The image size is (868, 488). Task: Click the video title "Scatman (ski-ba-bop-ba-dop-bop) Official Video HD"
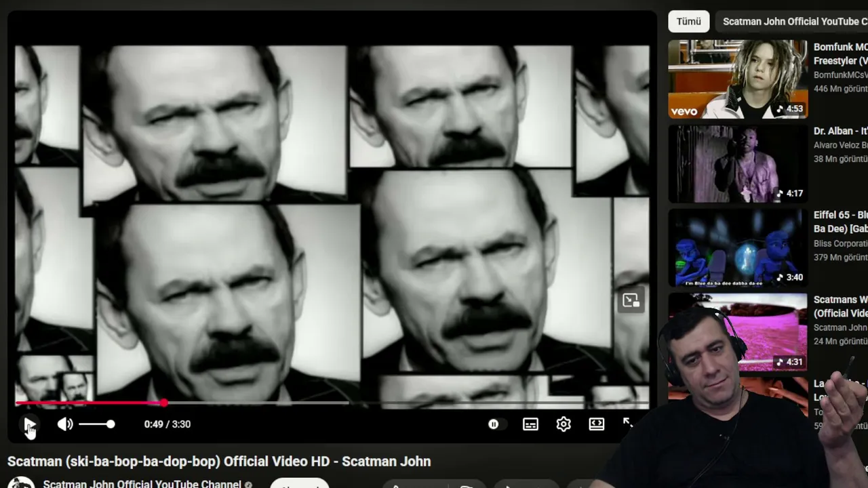pyautogui.click(x=219, y=462)
